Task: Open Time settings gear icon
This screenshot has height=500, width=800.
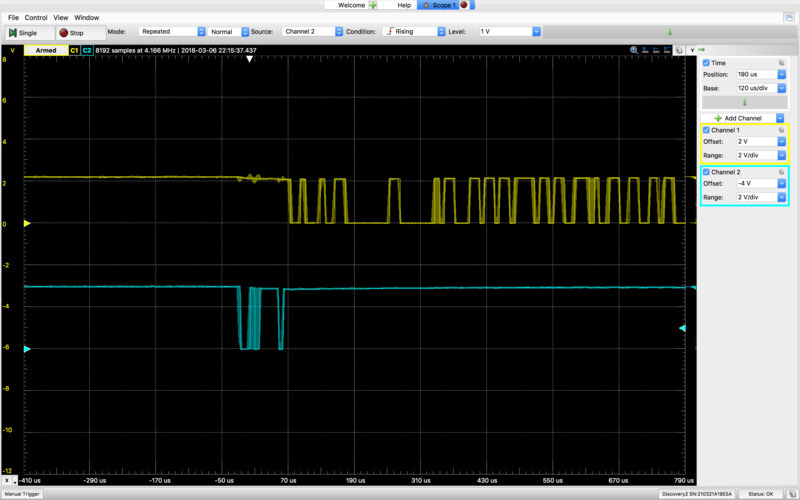Action: point(781,63)
